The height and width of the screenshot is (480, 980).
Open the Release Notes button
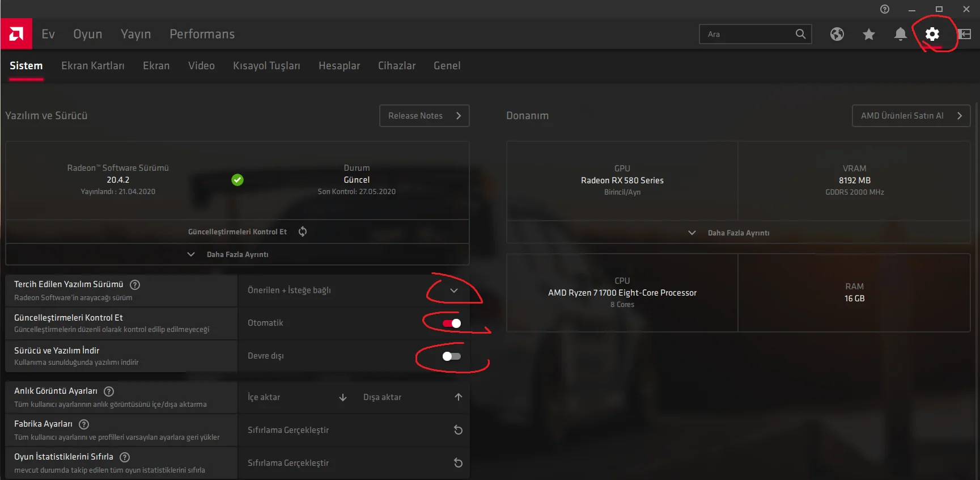(x=425, y=116)
